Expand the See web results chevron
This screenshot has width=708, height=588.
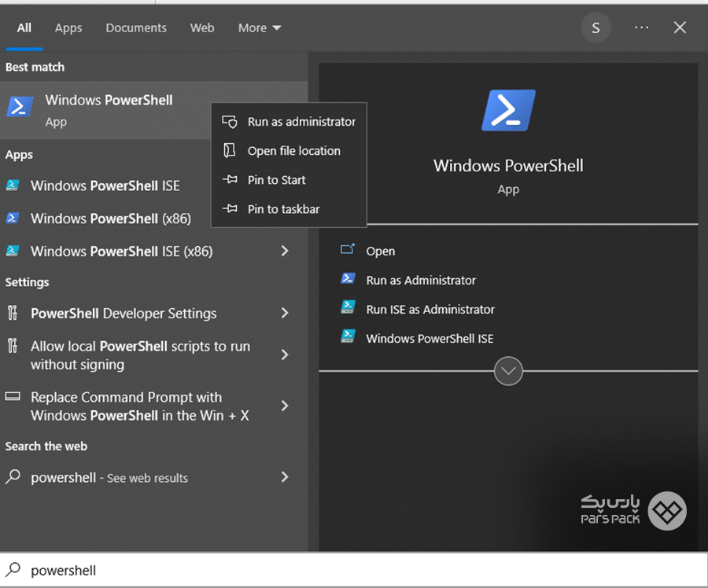[285, 477]
